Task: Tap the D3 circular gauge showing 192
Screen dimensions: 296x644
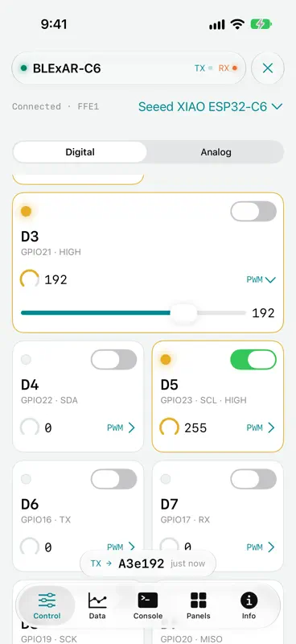Action: pyautogui.click(x=30, y=279)
